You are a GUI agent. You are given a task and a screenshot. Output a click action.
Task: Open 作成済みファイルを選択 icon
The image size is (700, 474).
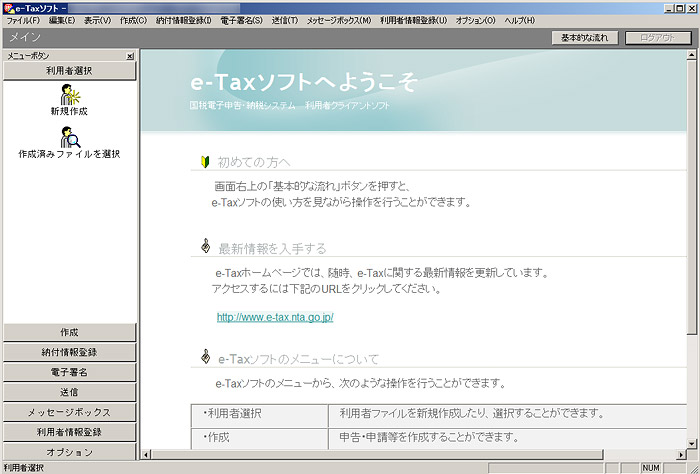point(70,137)
